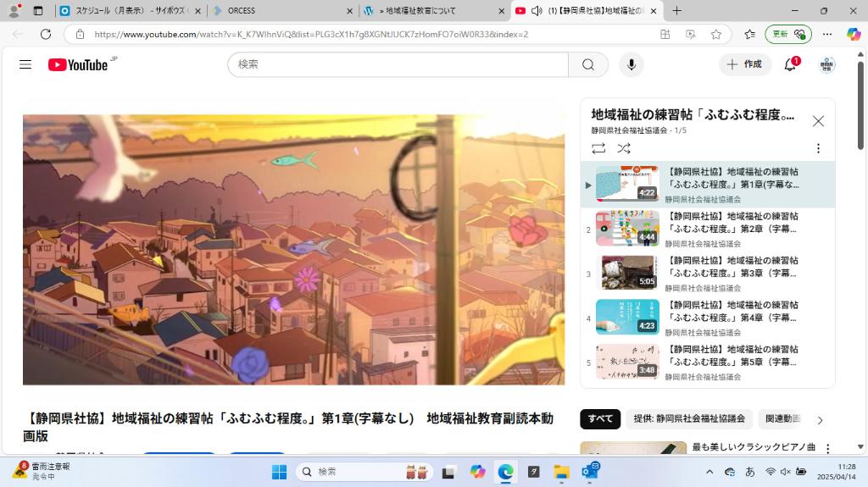This screenshot has height=487, width=868.
Task: Open the notifications bell
Action: [790, 64]
